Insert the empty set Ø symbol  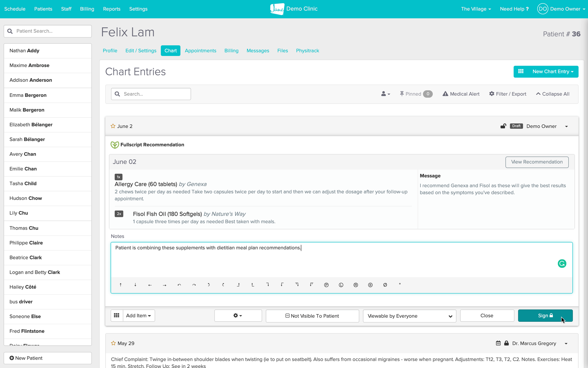point(385,285)
